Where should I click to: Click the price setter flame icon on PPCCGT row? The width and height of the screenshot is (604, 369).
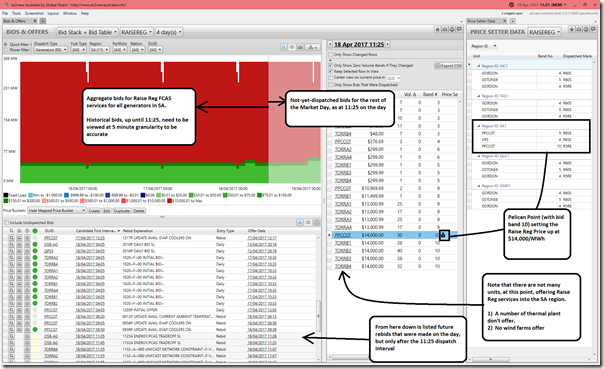point(444,235)
